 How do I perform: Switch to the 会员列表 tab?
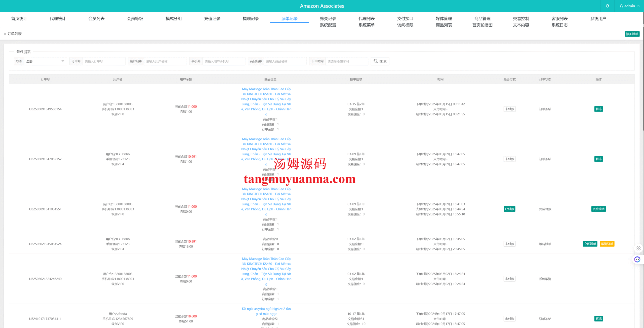tap(96, 19)
